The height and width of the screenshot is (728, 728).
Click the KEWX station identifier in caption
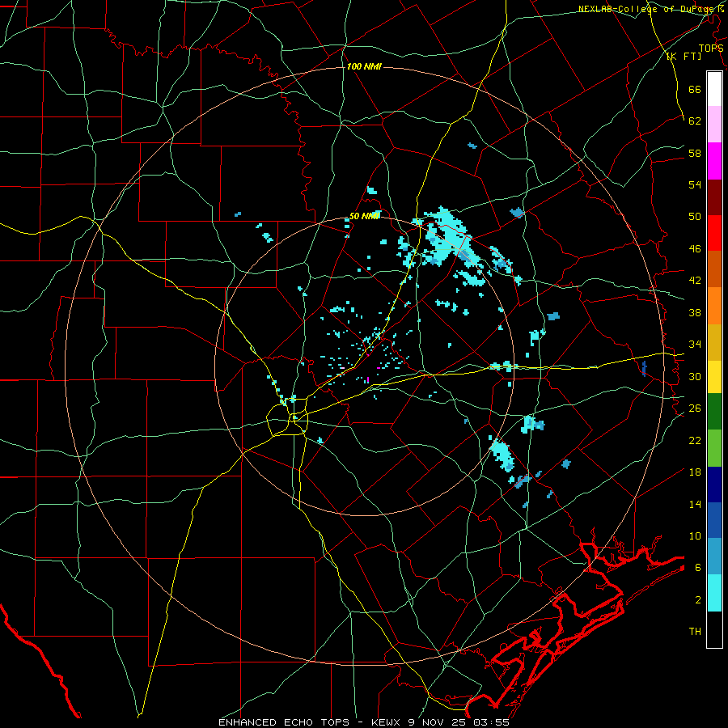[x=385, y=722]
